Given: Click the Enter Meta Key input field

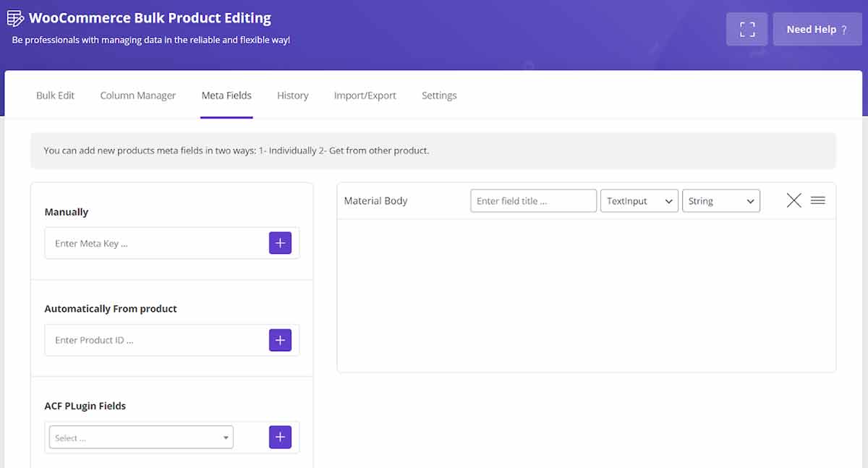Looking at the screenshot, I should 157,244.
